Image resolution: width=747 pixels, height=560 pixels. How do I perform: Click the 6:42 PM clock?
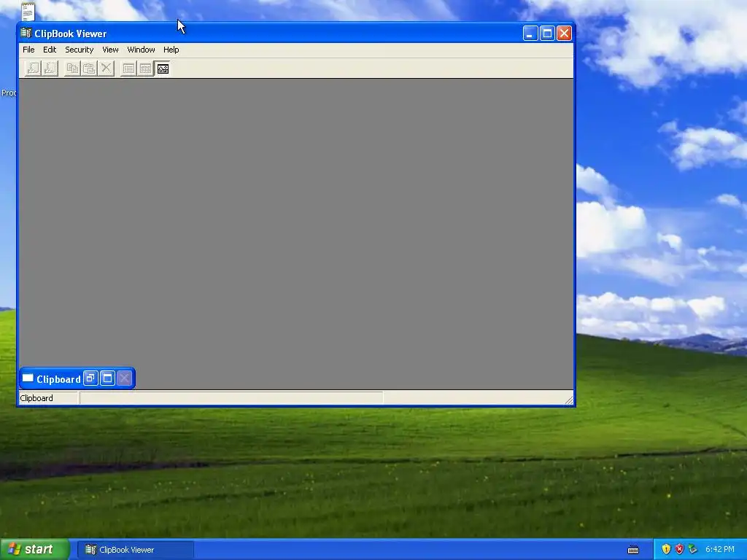(720, 550)
